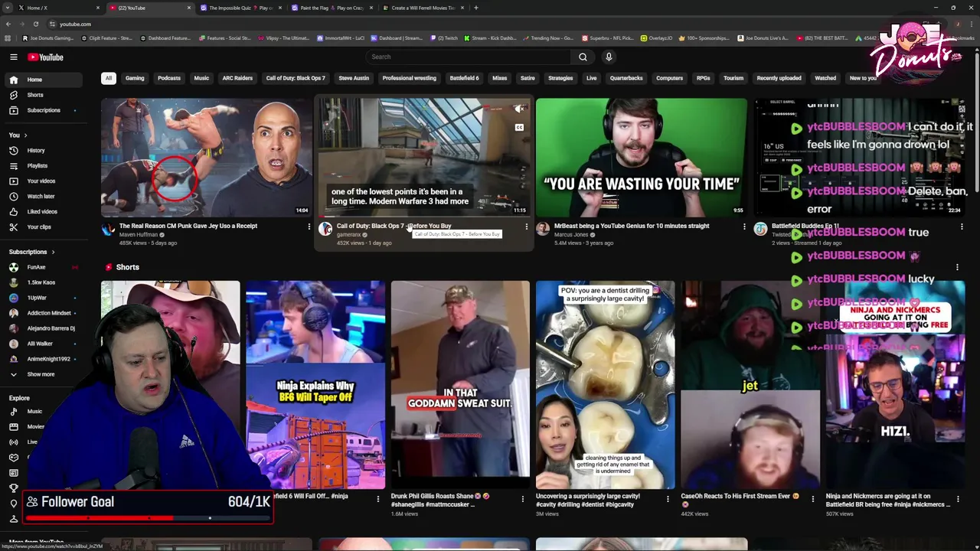Open Live under Explore in the sidebar

(x=32, y=442)
